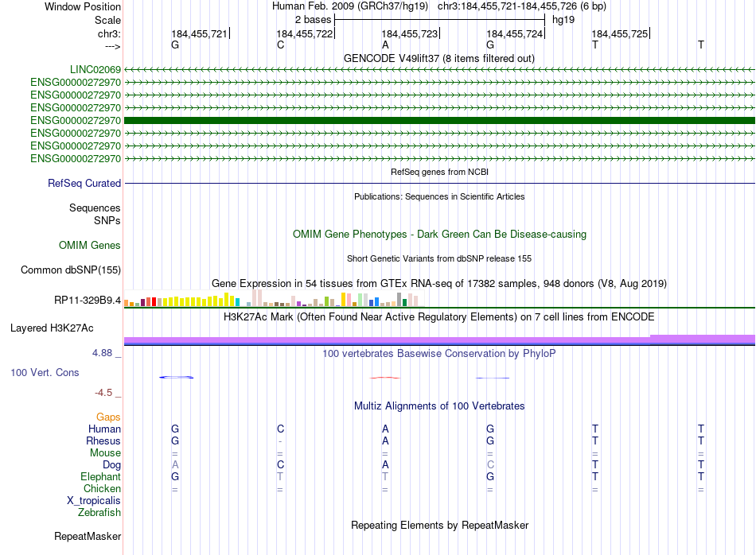Image resolution: width=756 pixels, height=555 pixels.
Task: Open the GTEx tissue expression bar chart
Action: (274, 298)
